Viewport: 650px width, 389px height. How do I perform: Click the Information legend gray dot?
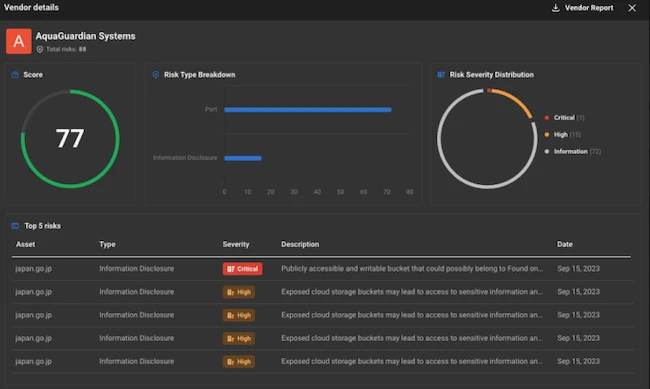547,151
